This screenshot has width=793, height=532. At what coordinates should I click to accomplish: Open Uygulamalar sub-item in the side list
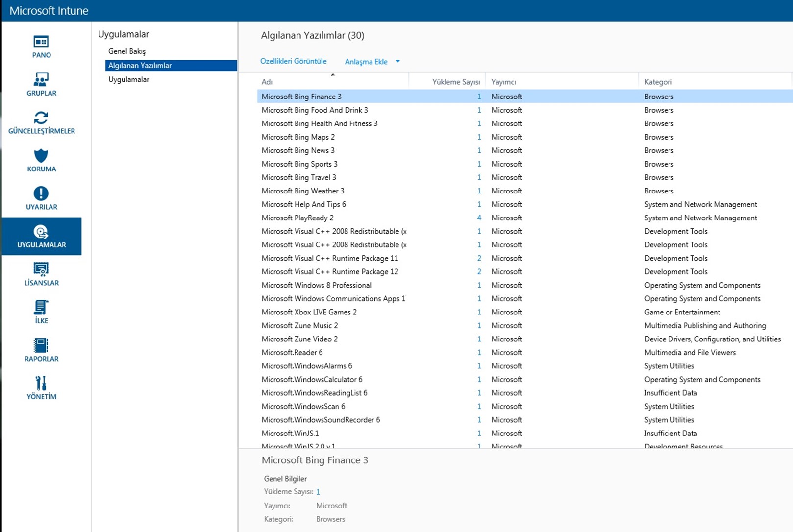129,79
